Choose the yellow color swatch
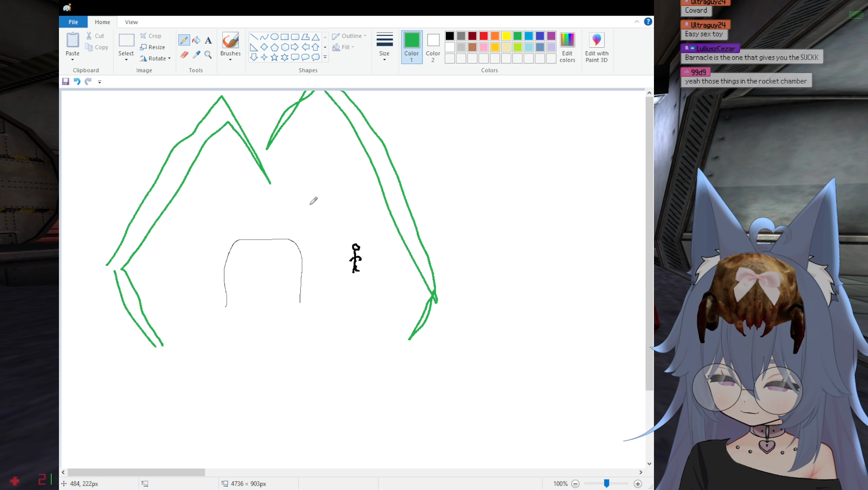 click(506, 36)
